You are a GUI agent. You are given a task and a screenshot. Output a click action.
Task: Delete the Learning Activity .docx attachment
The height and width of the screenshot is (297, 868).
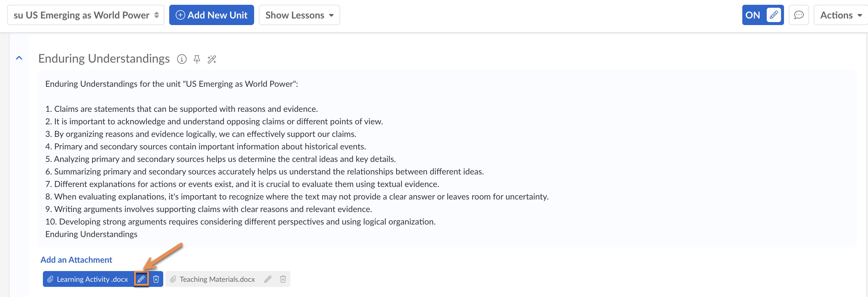click(156, 279)
